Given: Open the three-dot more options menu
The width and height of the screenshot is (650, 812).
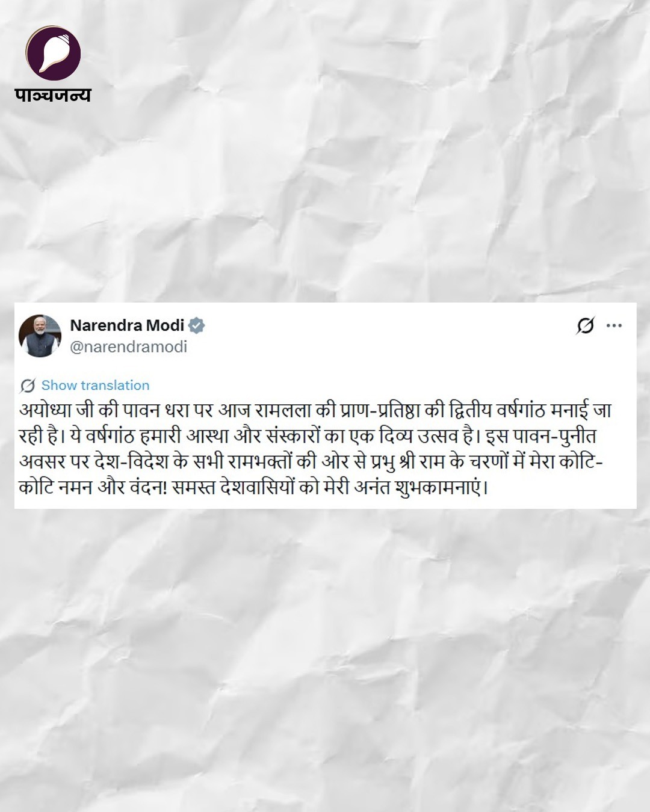Looking at the screenshot, I should 614,325.
